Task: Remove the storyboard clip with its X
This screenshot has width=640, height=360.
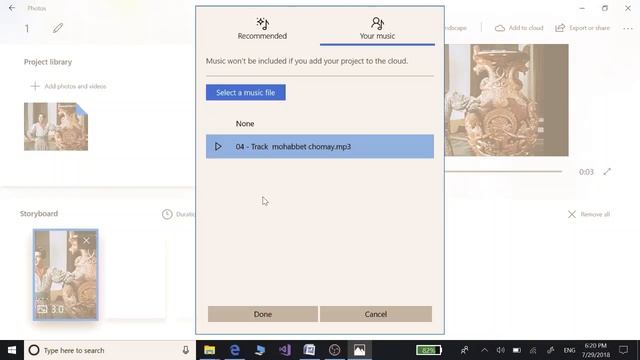Action: 86,241
